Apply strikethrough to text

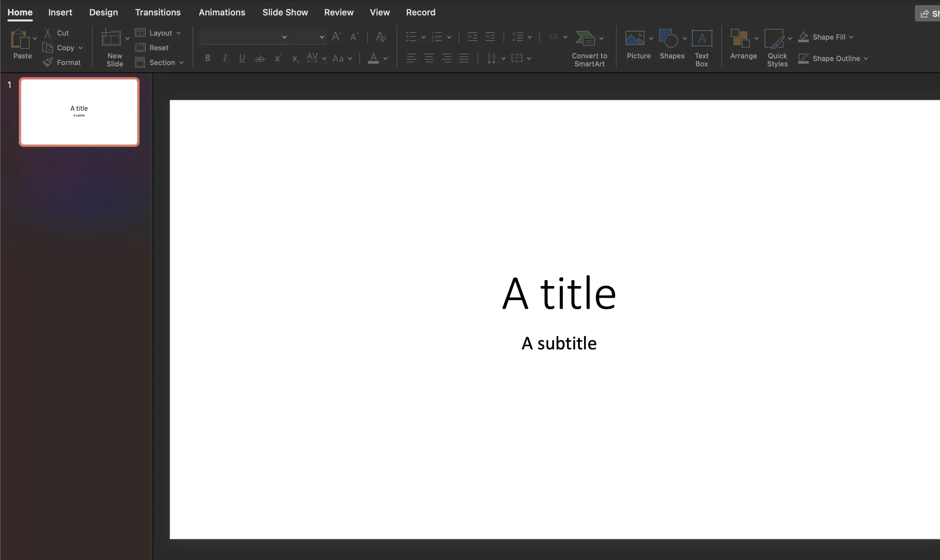tap(259, 58)
